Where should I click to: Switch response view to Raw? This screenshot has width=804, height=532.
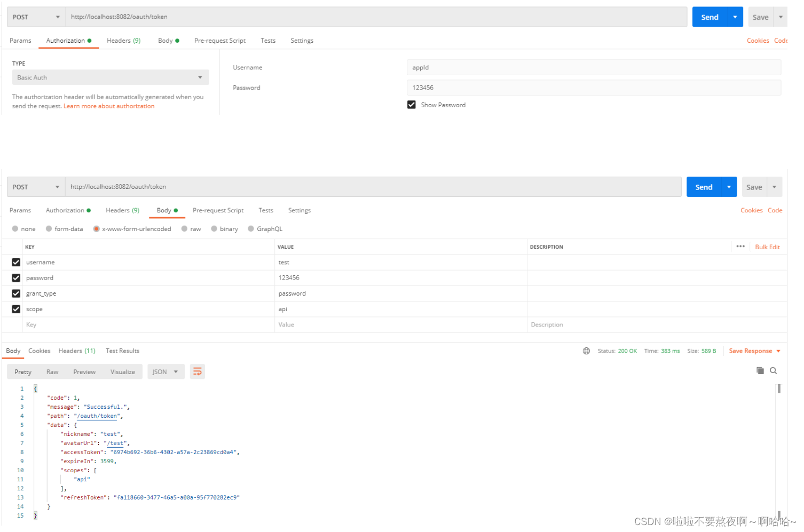52,372
